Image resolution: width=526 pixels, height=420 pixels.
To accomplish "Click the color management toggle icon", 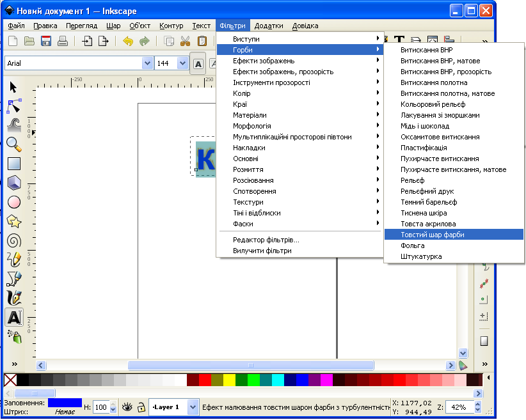I will point(463,366).
